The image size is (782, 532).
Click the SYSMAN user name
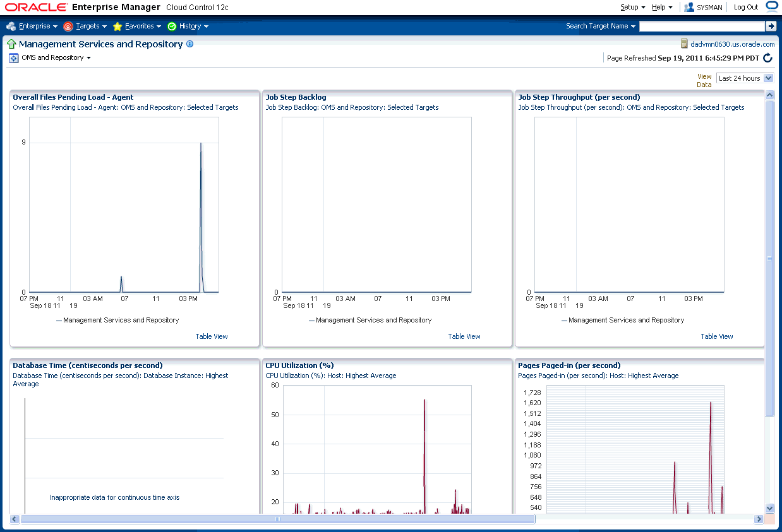tap(709, 7)
